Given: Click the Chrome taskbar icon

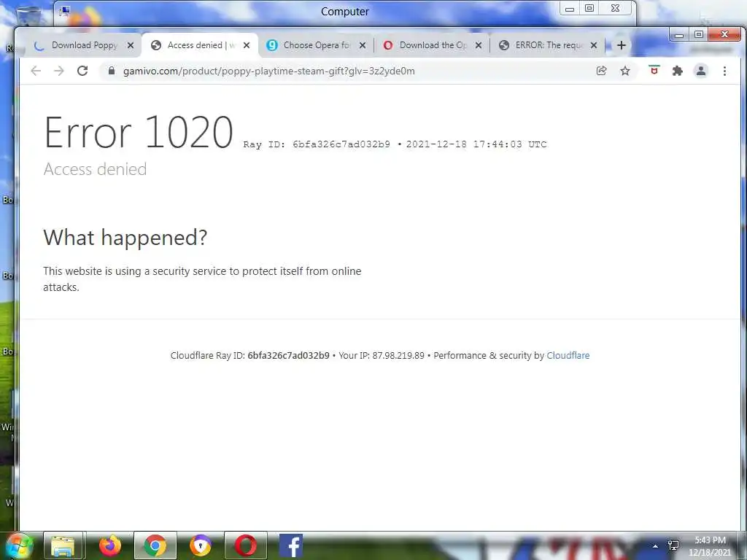Looking at the screenshot, I should click(x=155, y=545).
